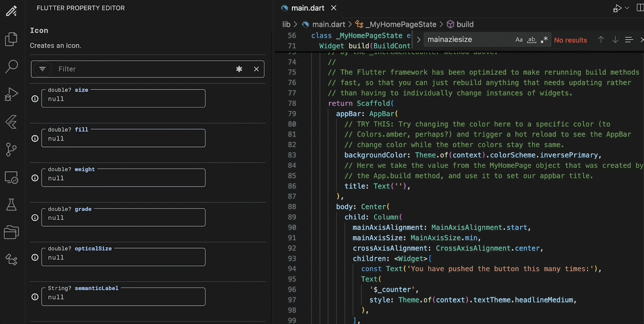The image size is (644, 324).
Task: Click the 'Creates an icon.' description text
Action: click(x=56, y=45)
